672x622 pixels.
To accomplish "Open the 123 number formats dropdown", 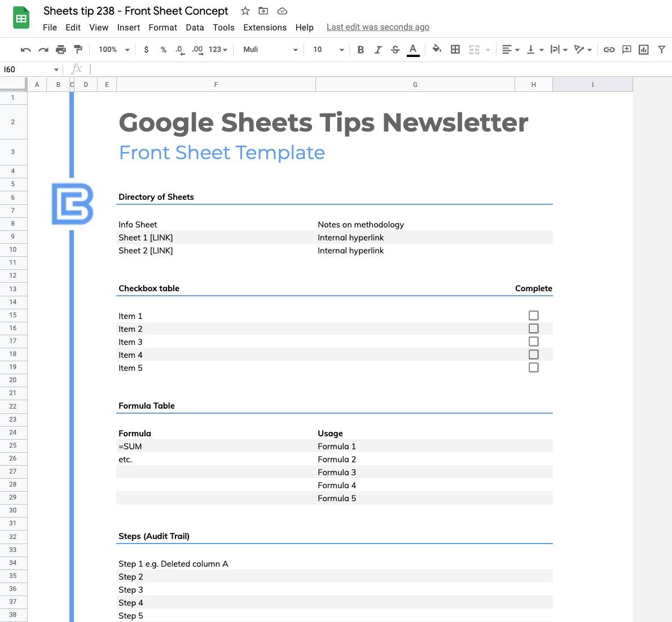I will (218, 50).
